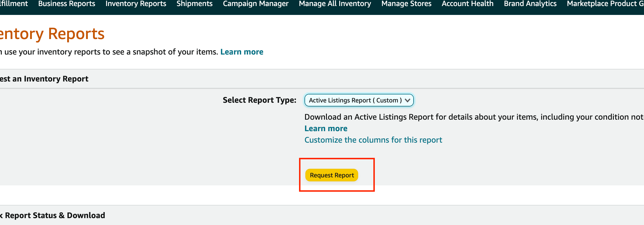644x225 pixels.
Task: Open Customize the columns for this report
Action: pos(373,140)
